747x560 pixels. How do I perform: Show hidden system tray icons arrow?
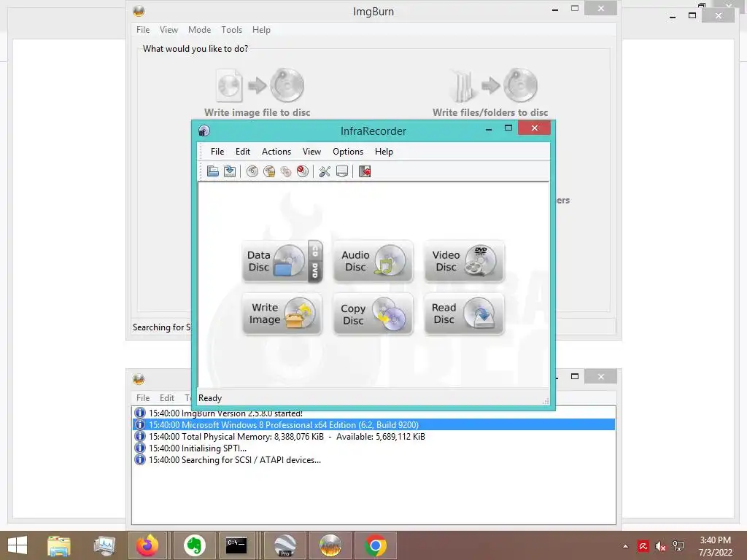click(625, 546)
